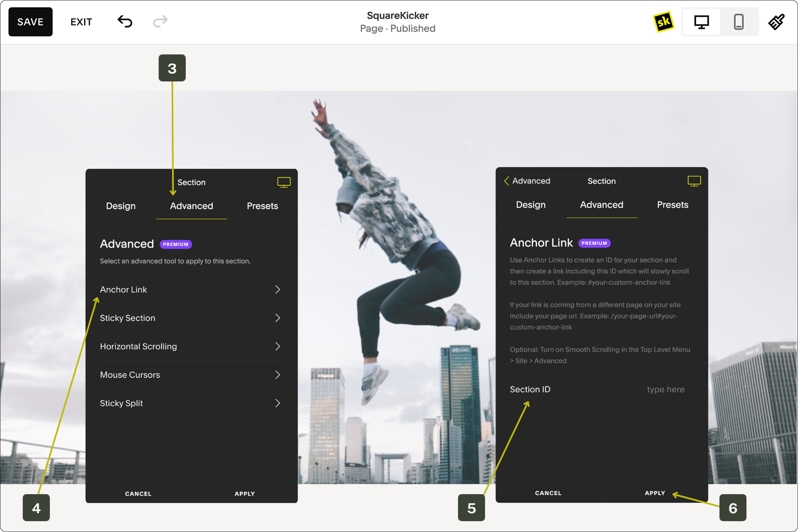Click the PREMIUM badge next to Anchor Link

click(594, 243)
